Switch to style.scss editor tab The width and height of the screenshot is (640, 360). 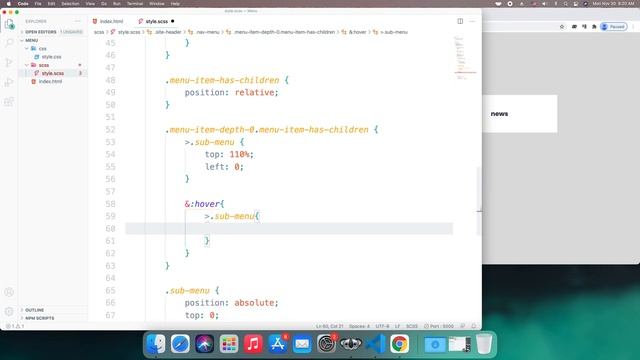pos(156,21)
